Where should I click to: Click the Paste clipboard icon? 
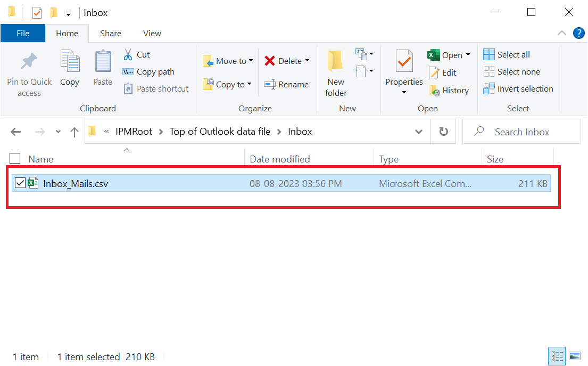click(x=103, y=61)
